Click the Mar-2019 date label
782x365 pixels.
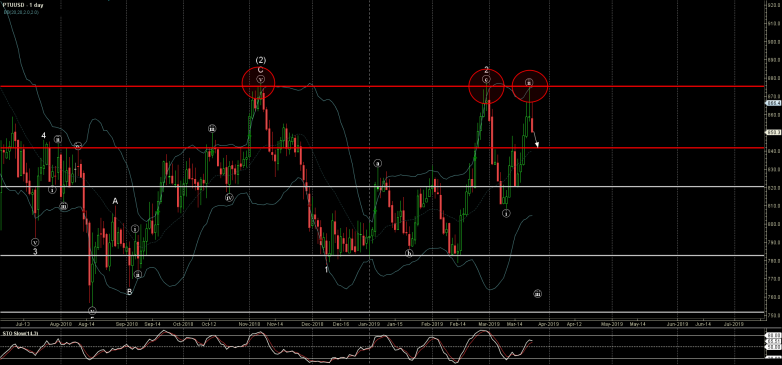click(489, 324)
